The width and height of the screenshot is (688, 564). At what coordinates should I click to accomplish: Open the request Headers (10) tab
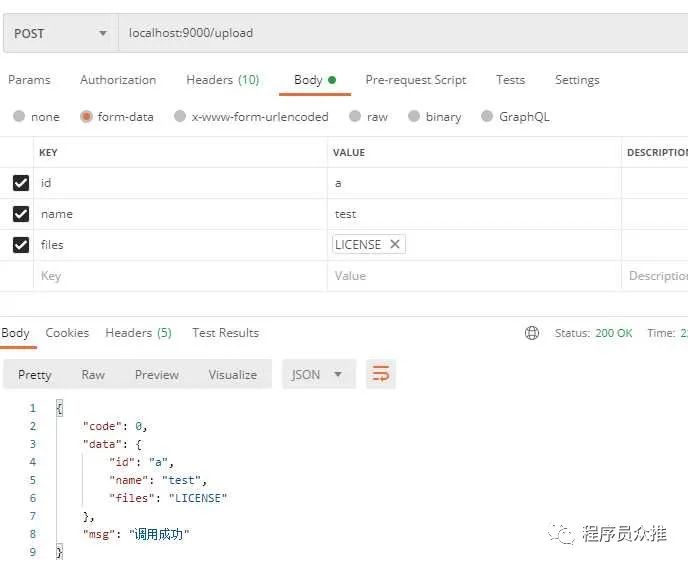[x=222, y=80]
